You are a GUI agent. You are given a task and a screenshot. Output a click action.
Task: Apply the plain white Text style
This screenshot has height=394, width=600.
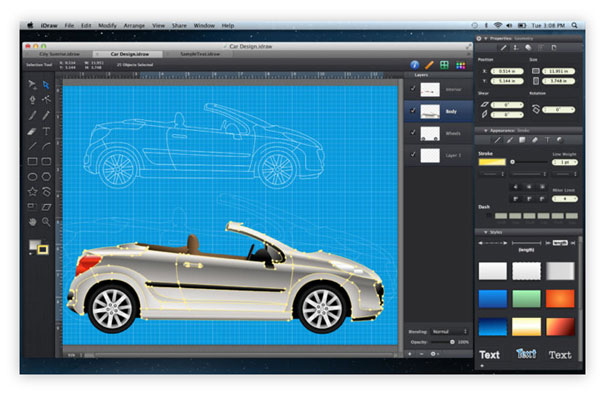click(489, 355)
